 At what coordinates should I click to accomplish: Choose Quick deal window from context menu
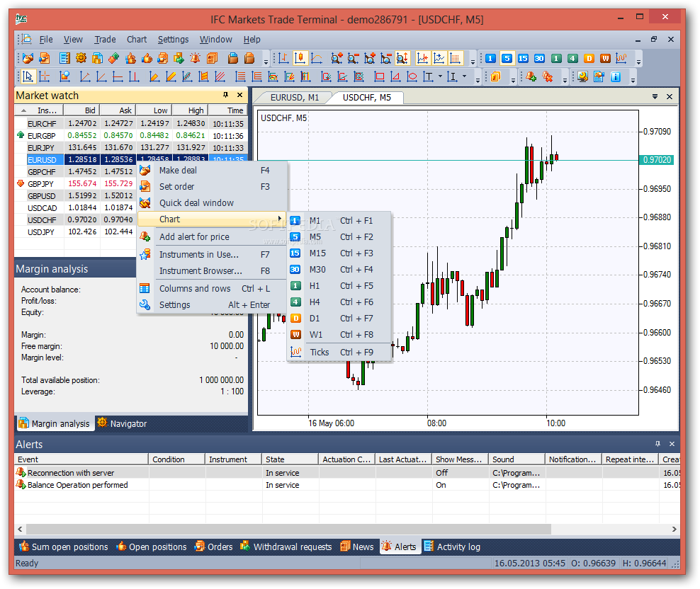[x=196, y=203]
